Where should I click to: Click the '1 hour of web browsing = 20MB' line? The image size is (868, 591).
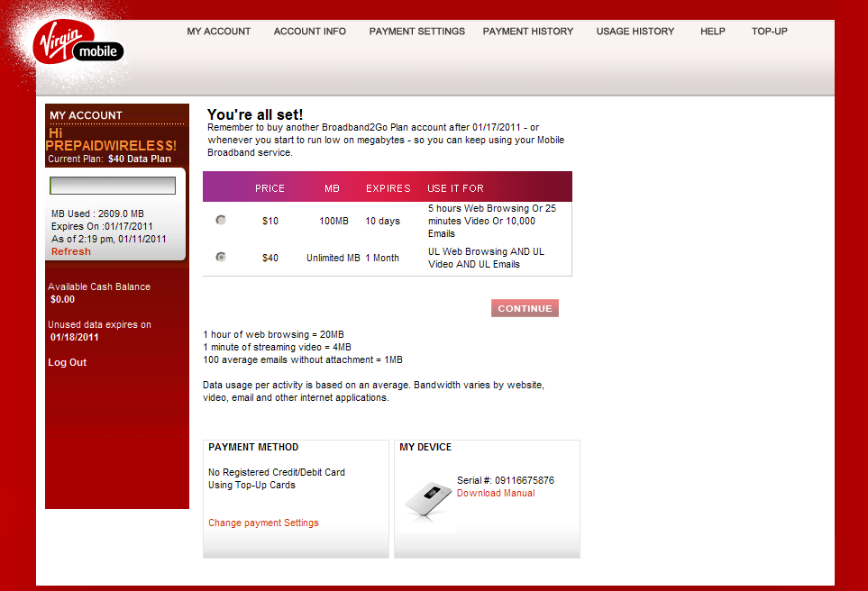coord(273,334)
